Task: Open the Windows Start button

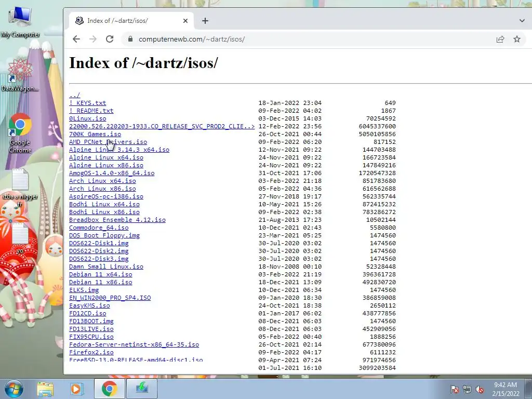Action: coord(14,389)
